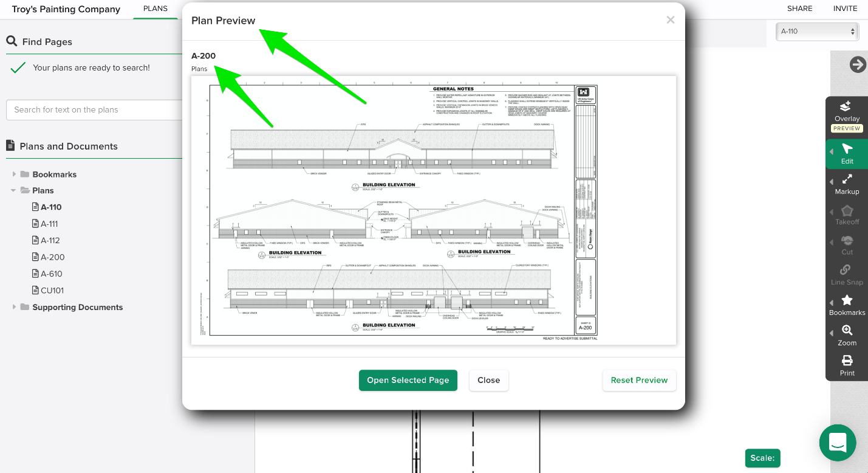This screenshot has width=868, height=473.
Task: Collapse the Plans tree folder arrow
Action: 13,190
